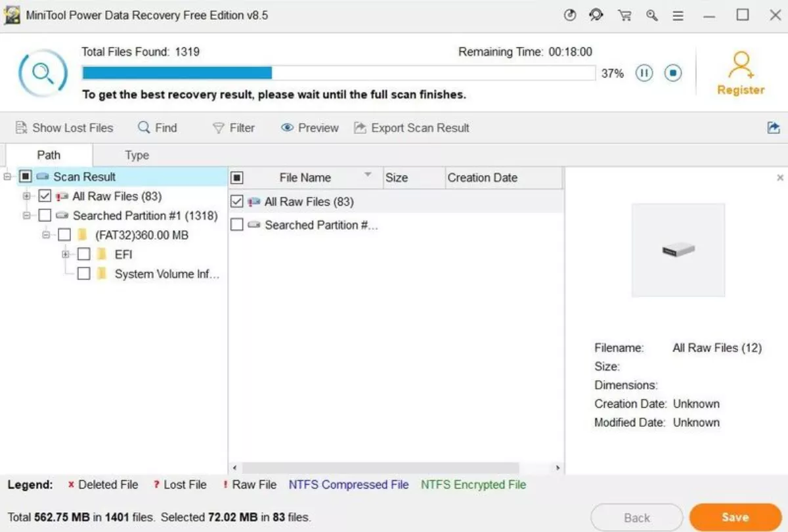Open the three-line hamburger menu

[x=678, y=16]
